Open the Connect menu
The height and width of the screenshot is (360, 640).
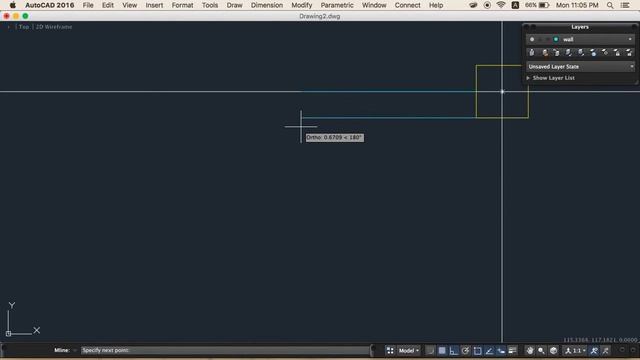[407, 5]
